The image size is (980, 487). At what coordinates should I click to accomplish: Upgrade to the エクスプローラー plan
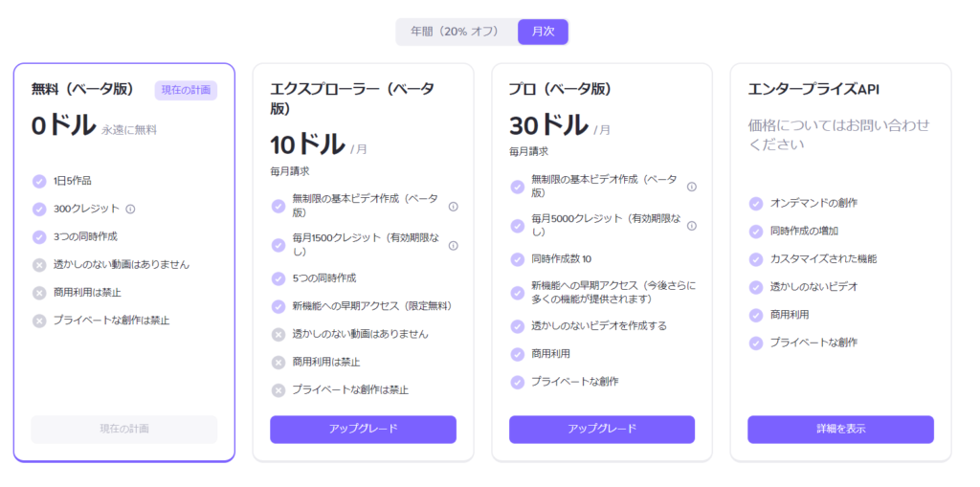[363, 430]
